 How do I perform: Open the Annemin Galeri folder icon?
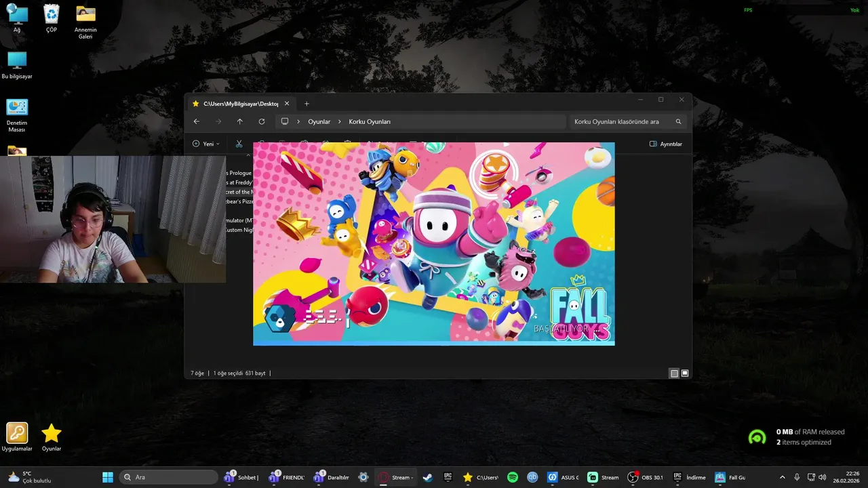pyautogui.click(x=85, y=22)
